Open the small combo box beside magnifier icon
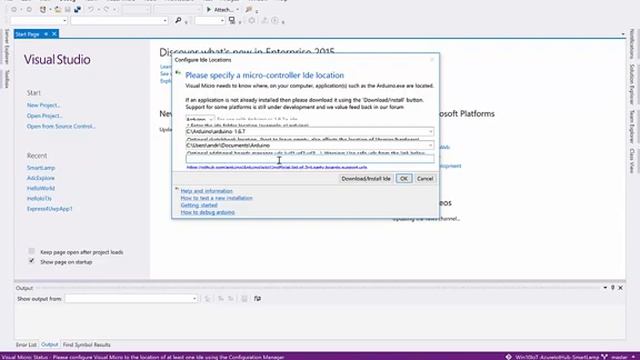 pyautogui.click(x=210, y=20)
